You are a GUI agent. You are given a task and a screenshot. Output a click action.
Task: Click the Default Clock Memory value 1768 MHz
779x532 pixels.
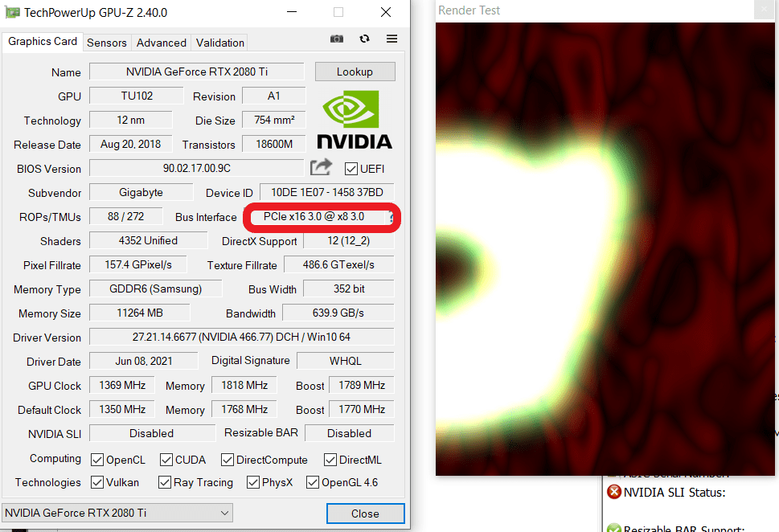click(x=244, y=409)
